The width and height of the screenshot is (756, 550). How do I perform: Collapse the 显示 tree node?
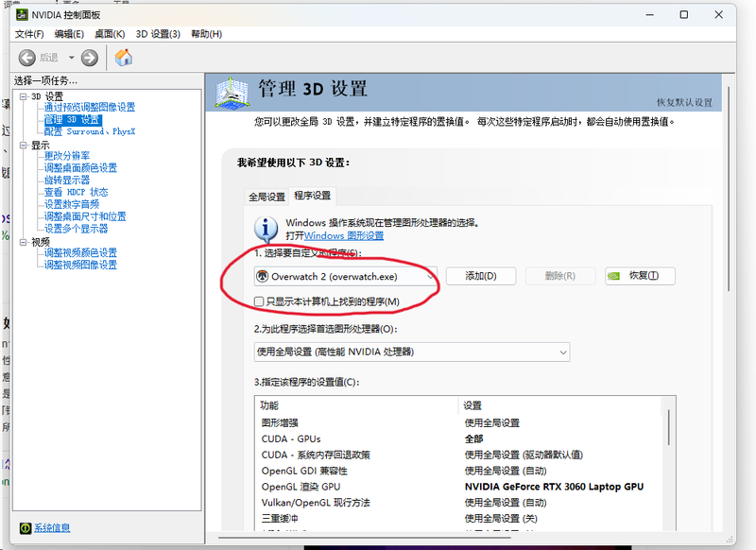(x=23, y=146)
